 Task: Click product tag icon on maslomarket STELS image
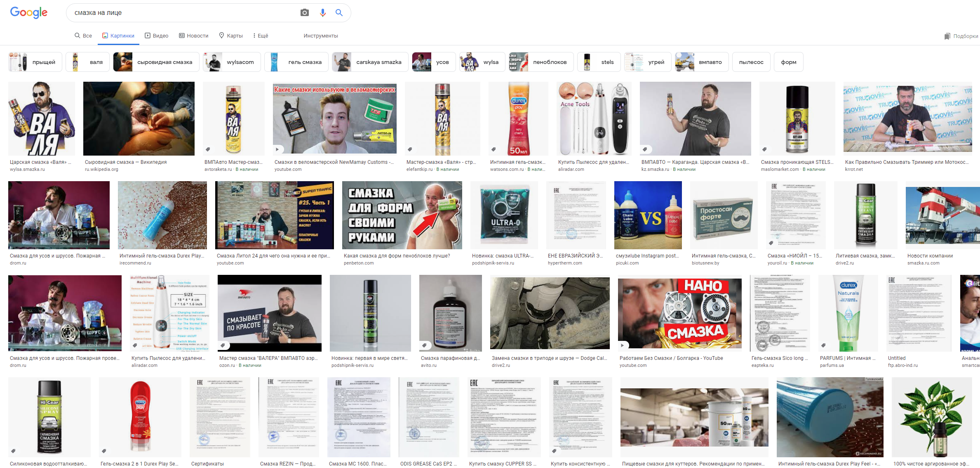(764, 149)
